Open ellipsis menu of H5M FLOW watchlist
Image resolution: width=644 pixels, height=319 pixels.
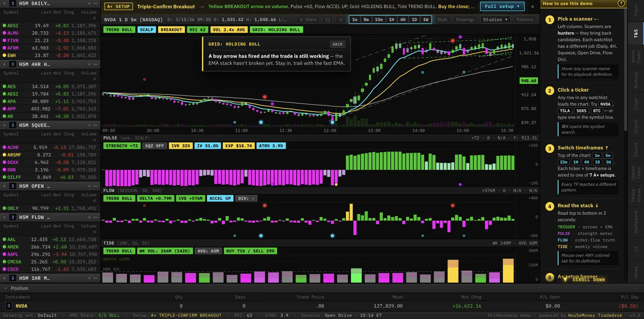(x=95, y=217)
